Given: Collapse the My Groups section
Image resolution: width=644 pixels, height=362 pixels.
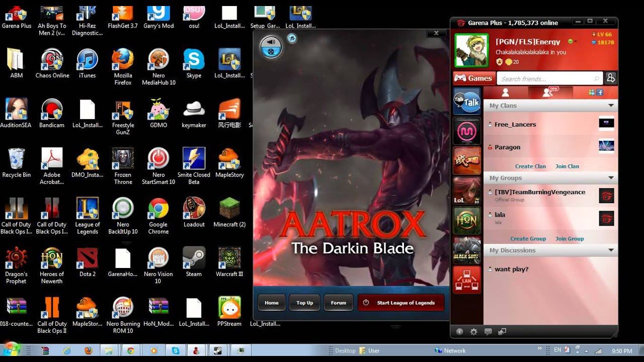Looking at the screenshot, I should pyautogui.click(x=611, y=178).
